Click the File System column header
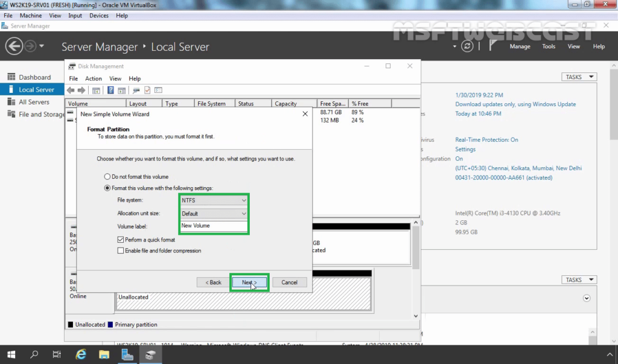Image resolution: width=618 pixels, height=364 pixels. (214, 103)
